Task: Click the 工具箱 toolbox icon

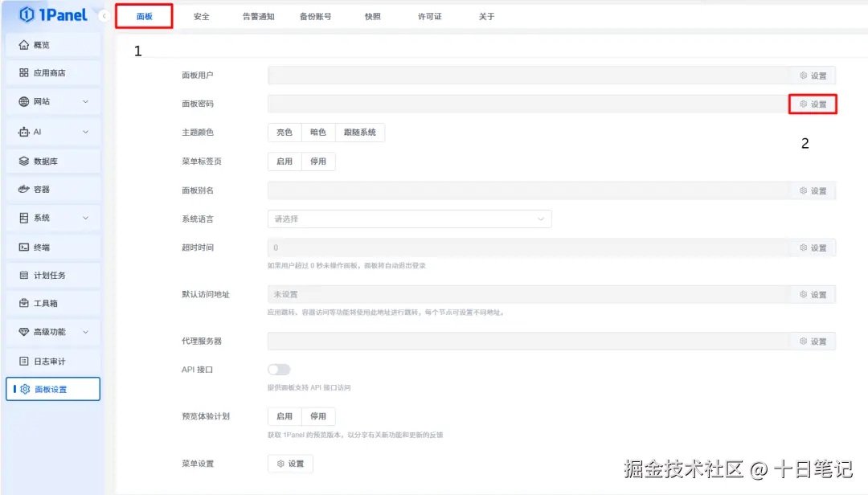Action: click(24, 303)
